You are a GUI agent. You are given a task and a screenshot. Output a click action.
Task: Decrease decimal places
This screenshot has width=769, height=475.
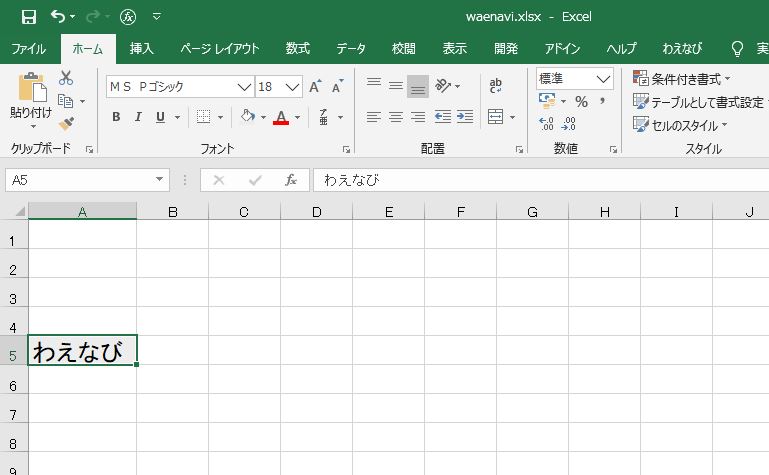568,124
